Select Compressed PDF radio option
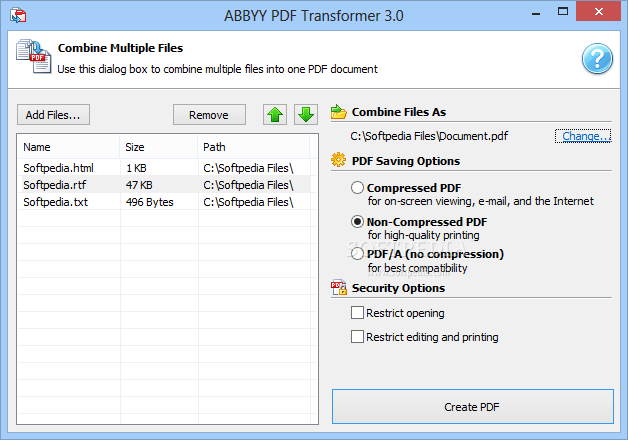The image size is (628, 440). [357, 188]
